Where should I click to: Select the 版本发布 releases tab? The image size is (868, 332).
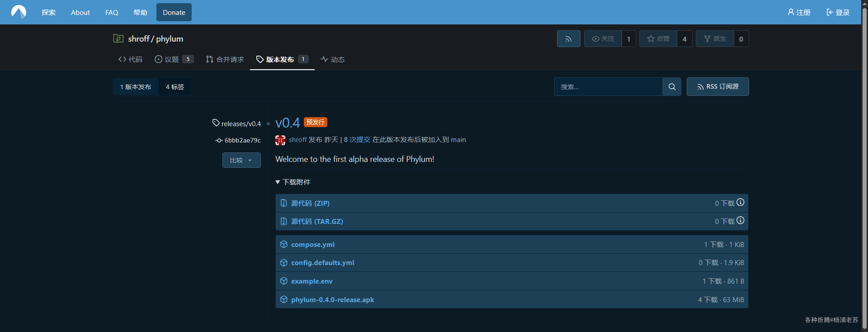[282, 59]
